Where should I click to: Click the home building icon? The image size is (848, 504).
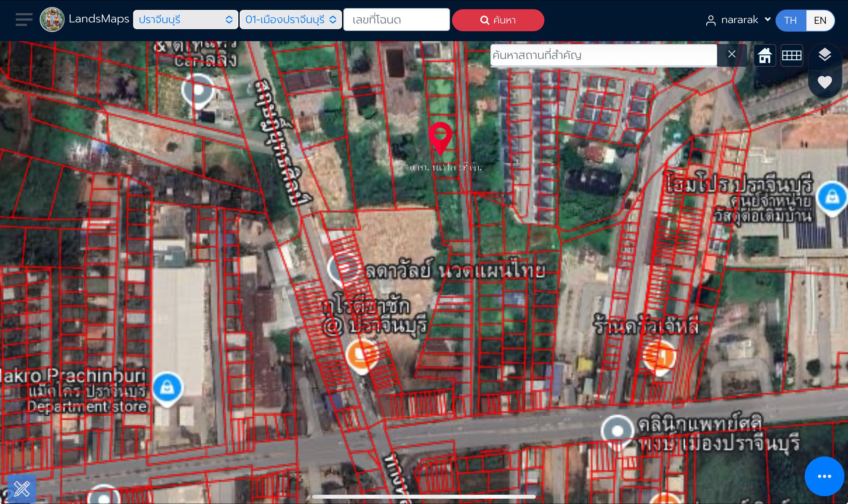(x=765, y=56)
